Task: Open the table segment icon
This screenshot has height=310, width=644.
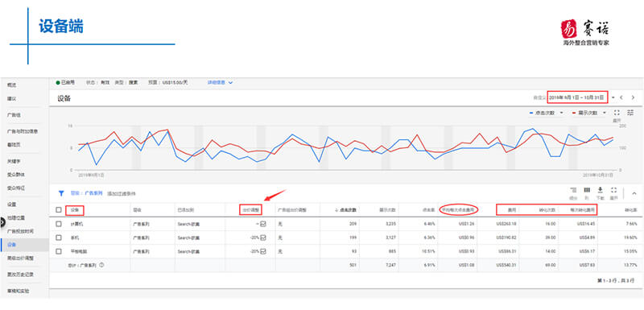Action: [x=573, y=190]
